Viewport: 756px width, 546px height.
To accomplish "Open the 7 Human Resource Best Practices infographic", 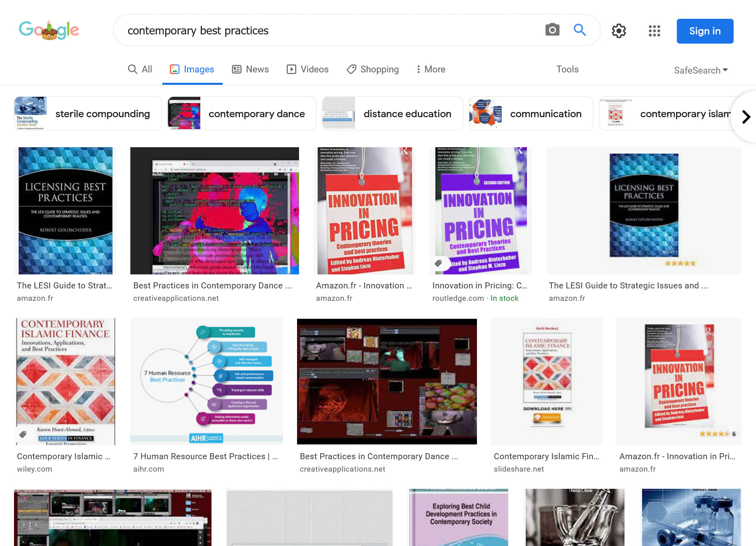I will coord(207,382).
